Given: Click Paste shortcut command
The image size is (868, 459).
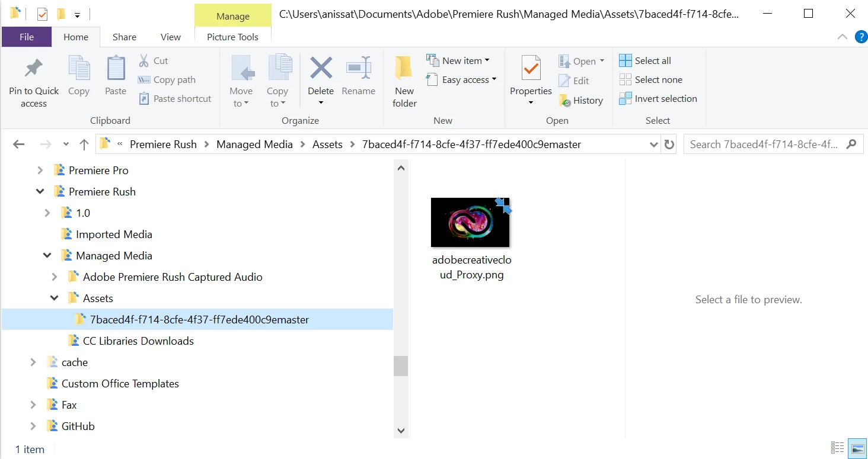Looking at the screenshot, I should [x=175, y=98].
